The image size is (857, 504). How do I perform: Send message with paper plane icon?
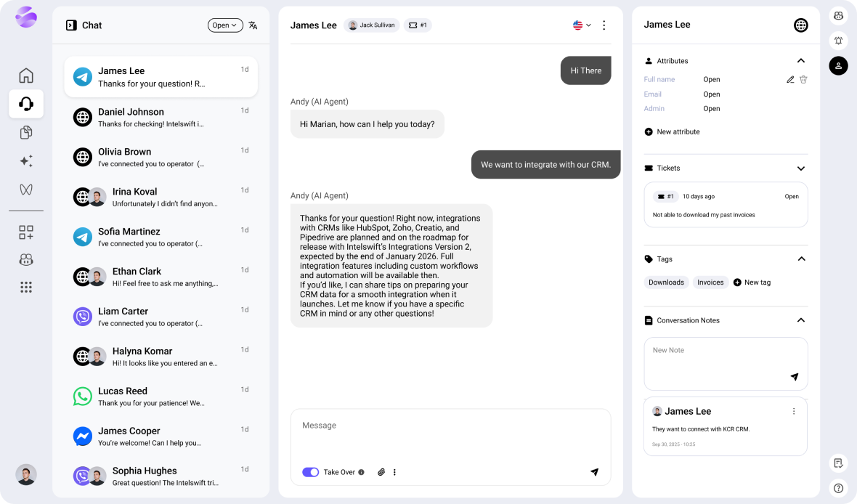point(594,472)
